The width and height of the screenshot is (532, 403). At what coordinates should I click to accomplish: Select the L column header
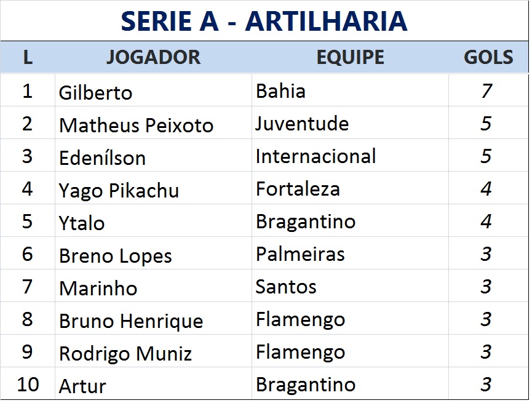[28, 57]
